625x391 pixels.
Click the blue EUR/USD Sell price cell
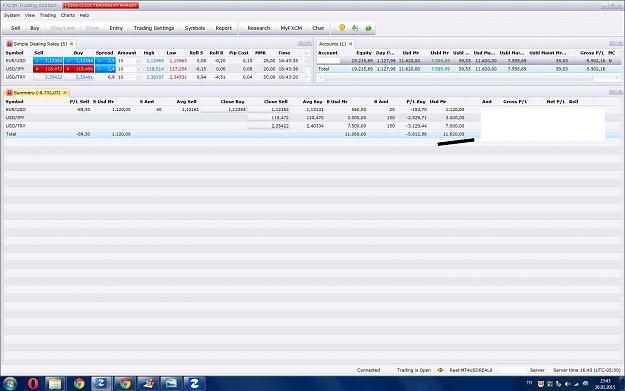click(x=48, y=61)
